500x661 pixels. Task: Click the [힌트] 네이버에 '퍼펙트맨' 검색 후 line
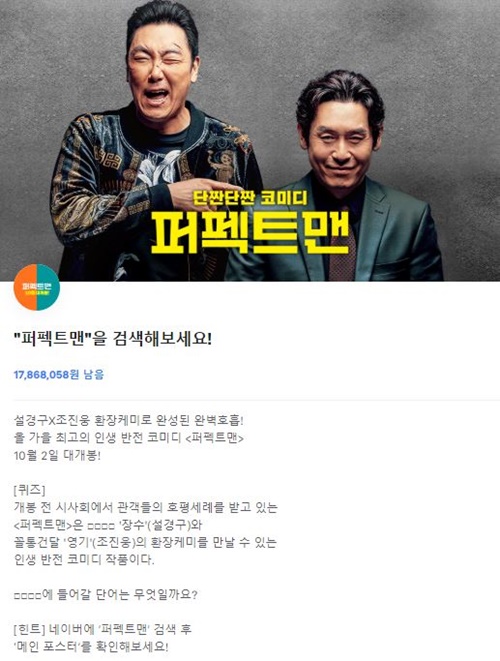pos(102,629)
